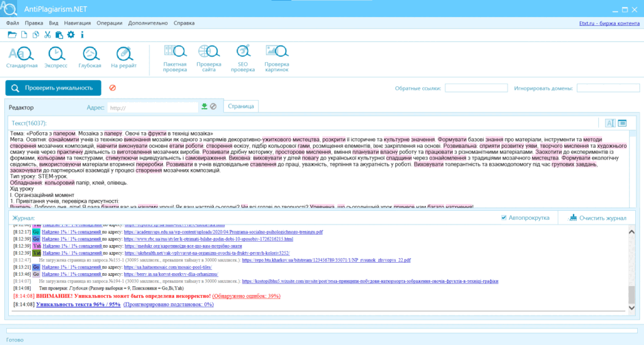
Task: Show program info via the 'i' icon
Action: [82, 35]
